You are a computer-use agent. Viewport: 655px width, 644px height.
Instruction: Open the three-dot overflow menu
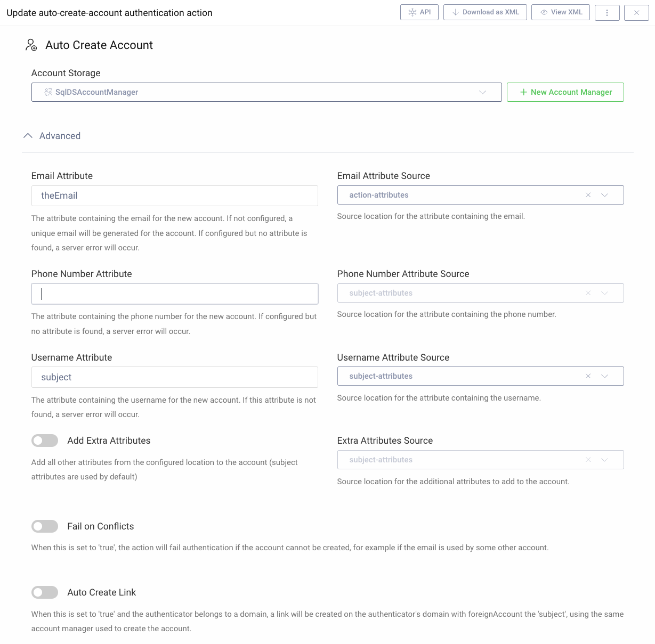point(607,12)
